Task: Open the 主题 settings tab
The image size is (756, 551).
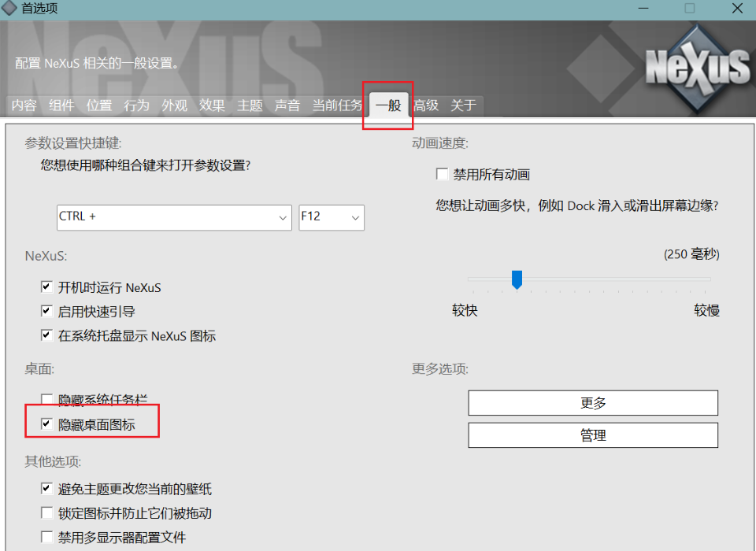Action: (x=250, y=105)
